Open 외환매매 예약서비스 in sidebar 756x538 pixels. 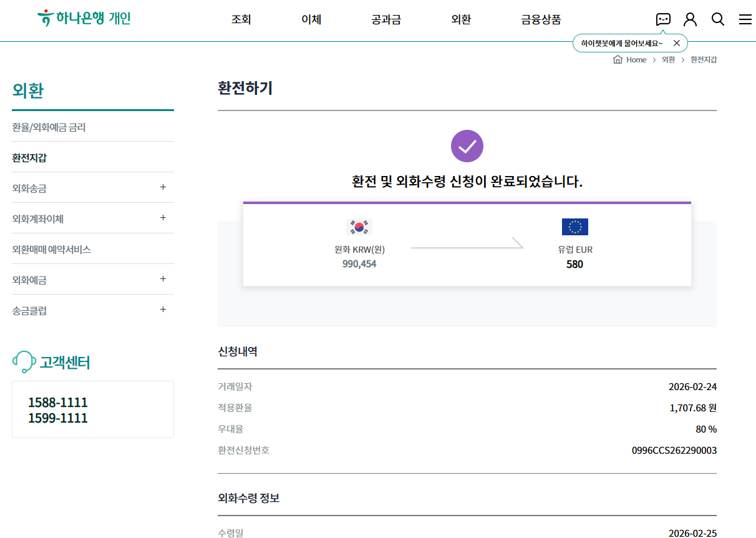pyautogui.click(x=51, y=249)
